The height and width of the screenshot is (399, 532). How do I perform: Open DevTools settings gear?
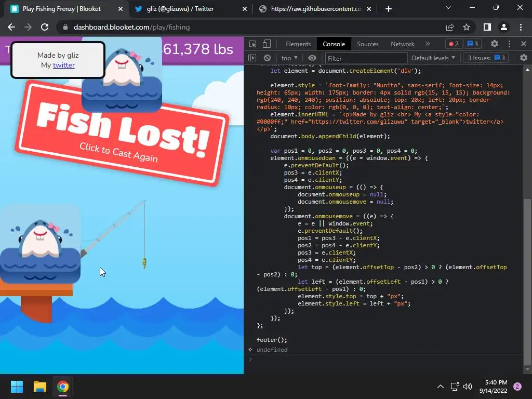[x=495, y=44]
